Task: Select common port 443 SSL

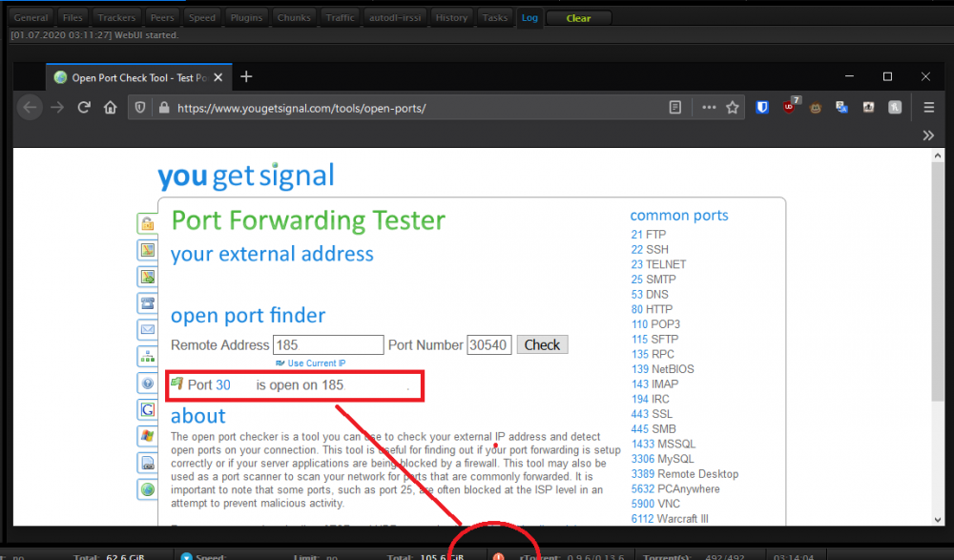Action: pyautogui.click(x=652, y=414)
